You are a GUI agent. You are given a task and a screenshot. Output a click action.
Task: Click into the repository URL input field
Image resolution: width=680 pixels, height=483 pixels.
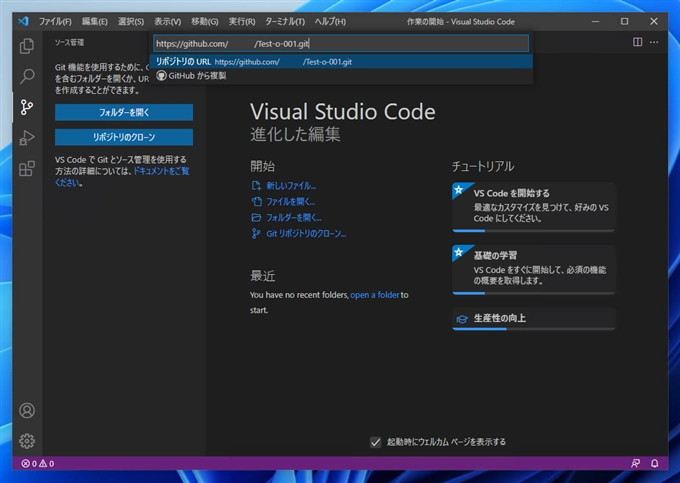click(341, 43)
